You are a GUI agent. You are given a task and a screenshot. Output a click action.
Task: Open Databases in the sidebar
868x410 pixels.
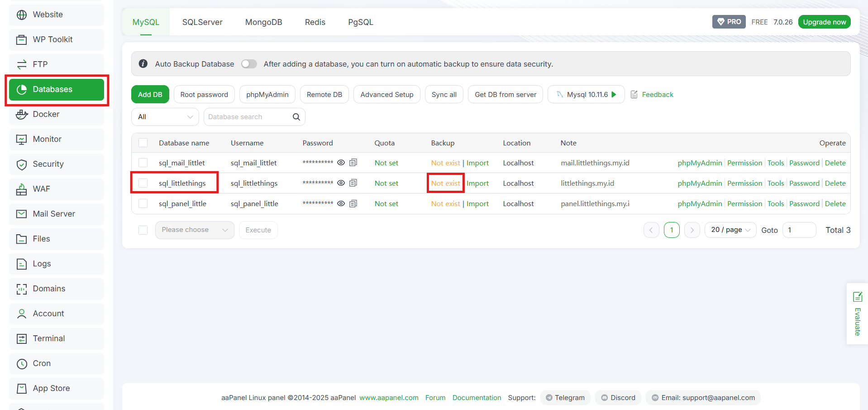pyautogui.click(x=57, y=90)
